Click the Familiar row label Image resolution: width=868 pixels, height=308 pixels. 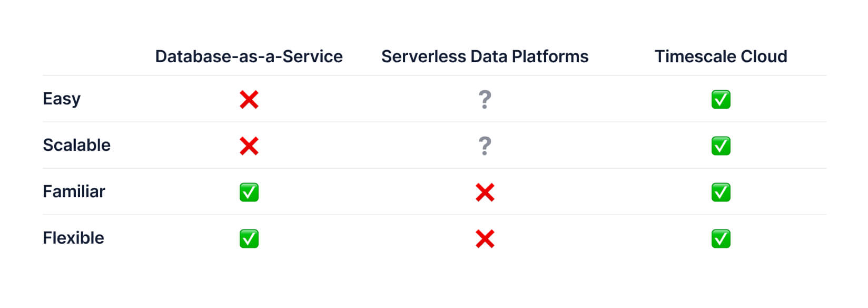(74, 191)
